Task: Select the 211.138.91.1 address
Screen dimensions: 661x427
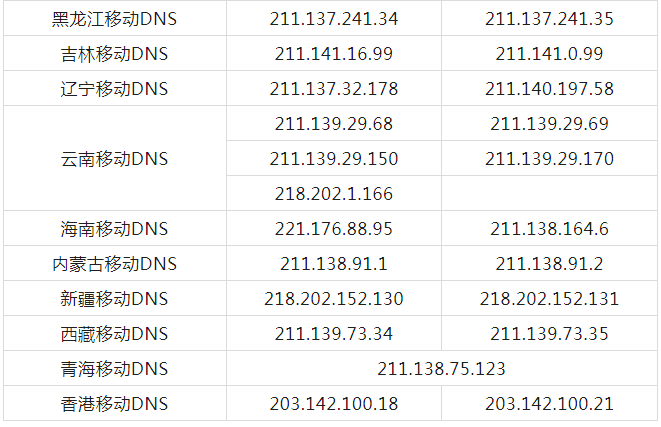Action: click(334, 264)
